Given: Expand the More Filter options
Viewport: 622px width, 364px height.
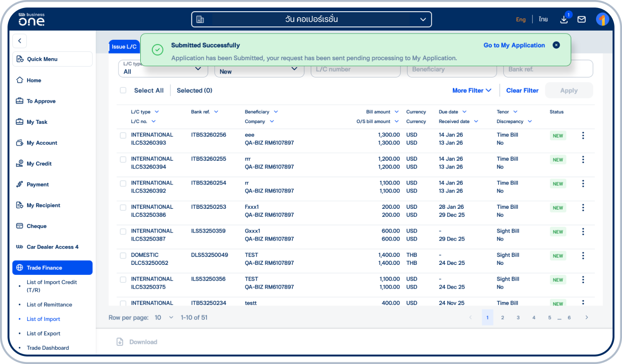Looking at the screenshot, I should (472, 90).
